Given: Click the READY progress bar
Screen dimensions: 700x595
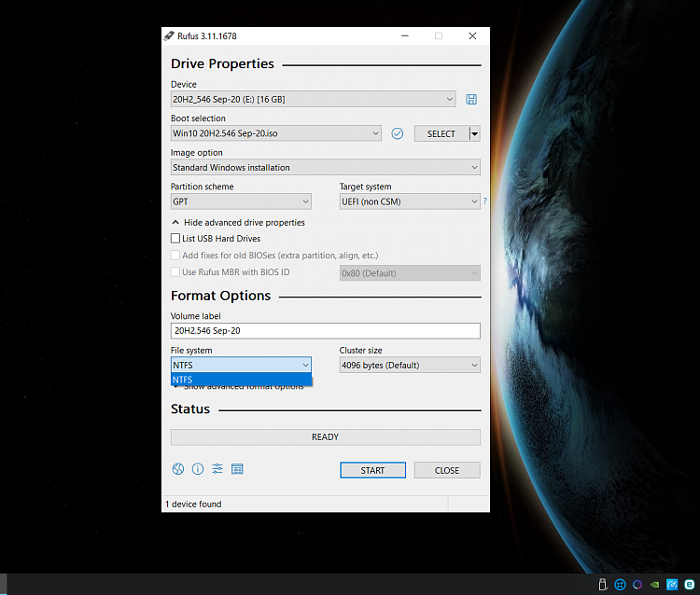Looking at the screenshot, I should click(x=326, y=437).
